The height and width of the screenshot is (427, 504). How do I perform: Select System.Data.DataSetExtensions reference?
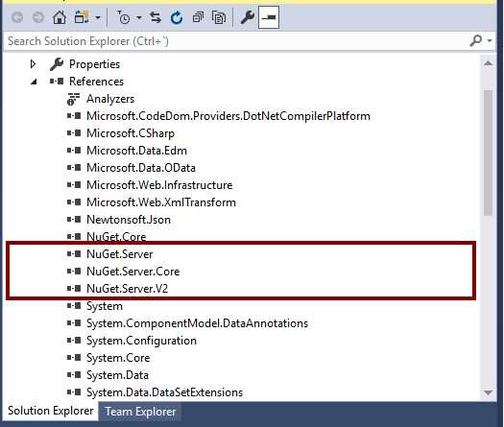click(164, 392)
